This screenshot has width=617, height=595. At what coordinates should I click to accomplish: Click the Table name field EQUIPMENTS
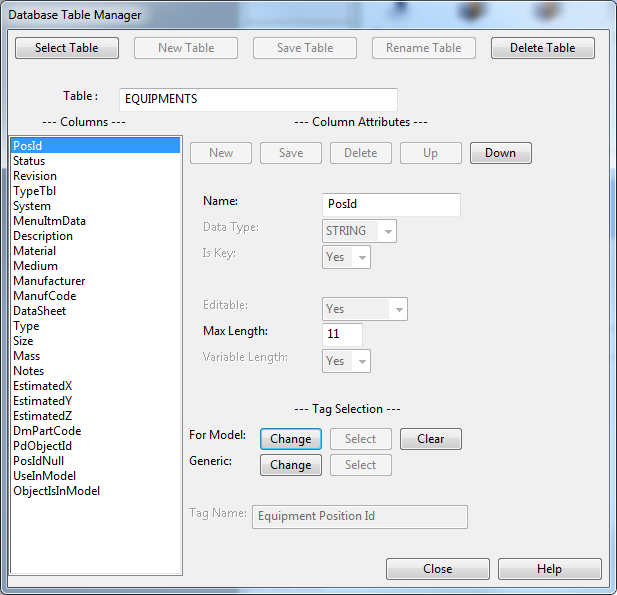pyautogui.click(x=257, y=100)
